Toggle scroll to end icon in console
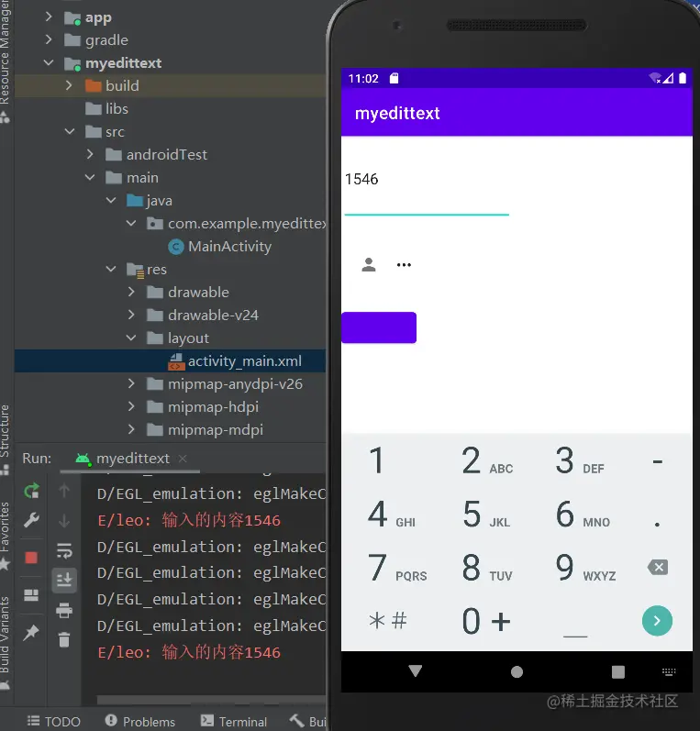Screen dimensions: 700x731 (64, 580)
